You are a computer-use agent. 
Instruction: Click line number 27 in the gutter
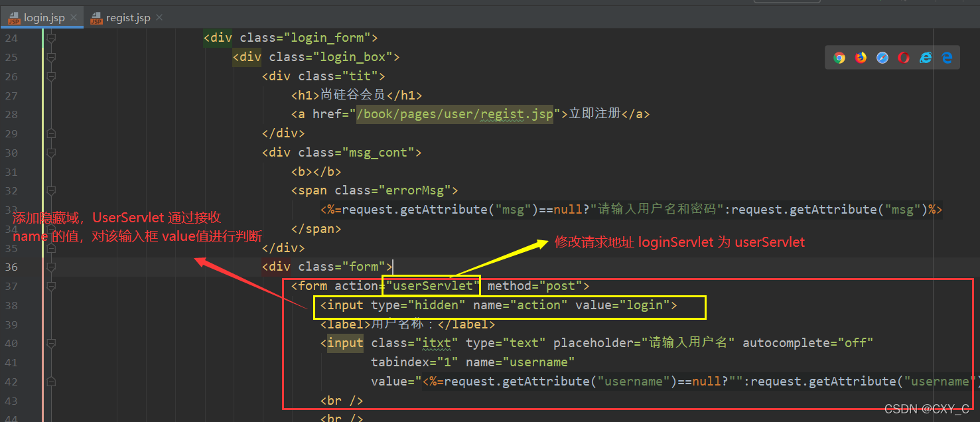[11, 95]
